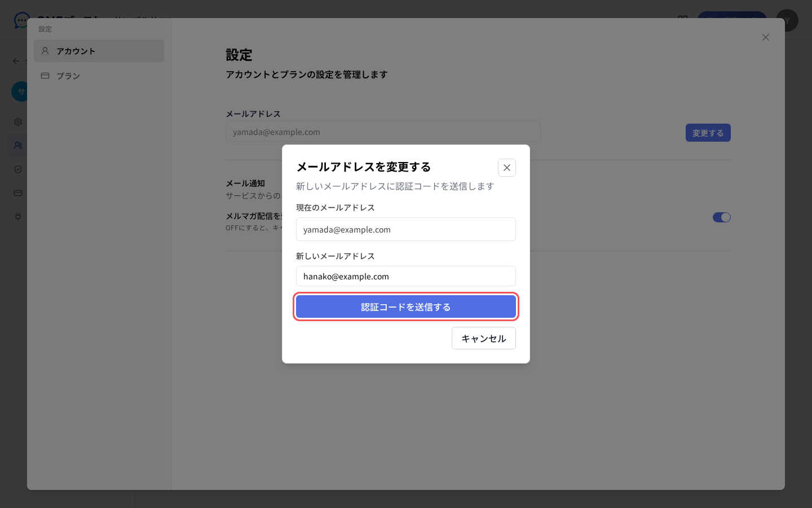Click the キャンセル button
The width and height of the screenshot is (812, 508).
[484, 338]
